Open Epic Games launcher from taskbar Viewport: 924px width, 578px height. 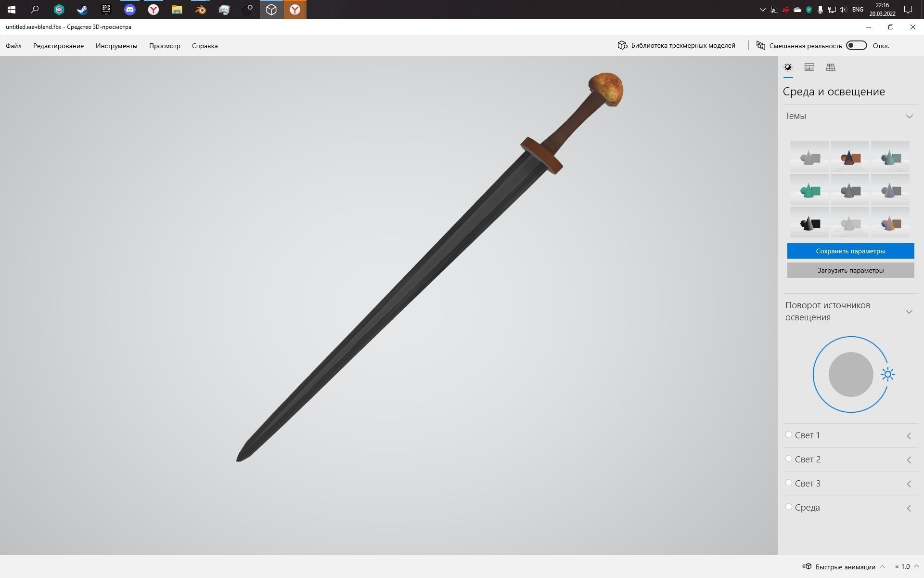106,10
